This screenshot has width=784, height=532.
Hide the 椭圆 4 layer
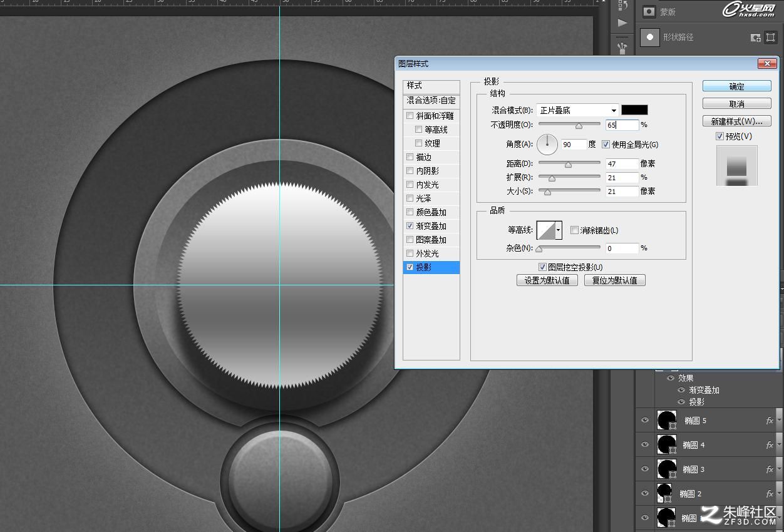(645, 445)
